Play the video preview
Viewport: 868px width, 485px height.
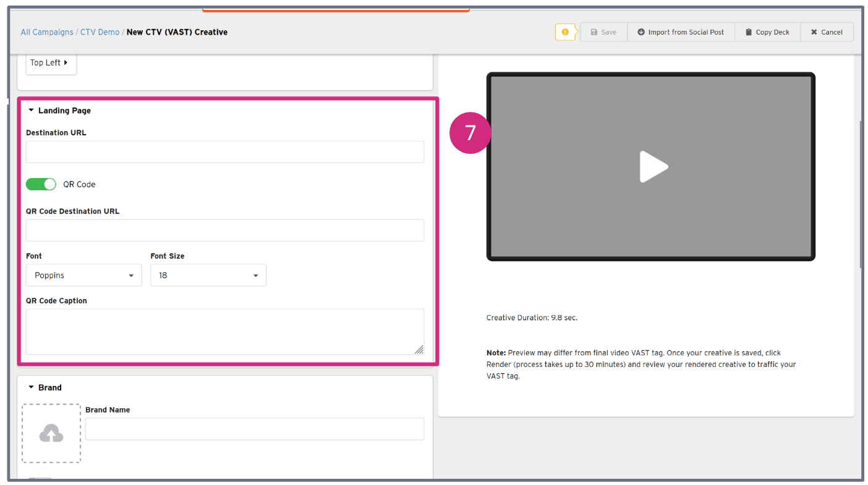[x=653, y=167]
